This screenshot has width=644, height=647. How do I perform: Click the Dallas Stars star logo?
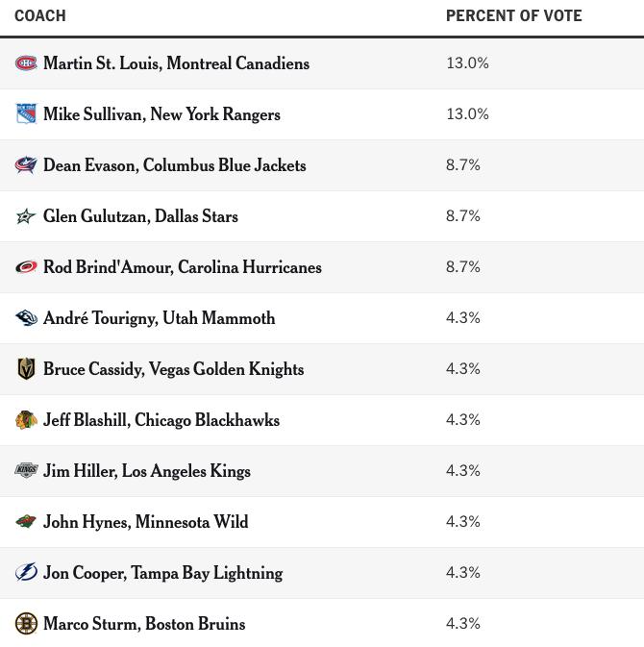coord(26,215)
